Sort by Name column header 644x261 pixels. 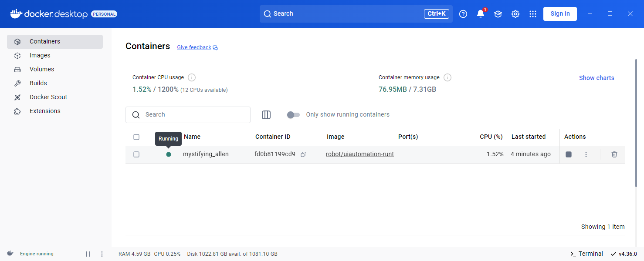192,137
